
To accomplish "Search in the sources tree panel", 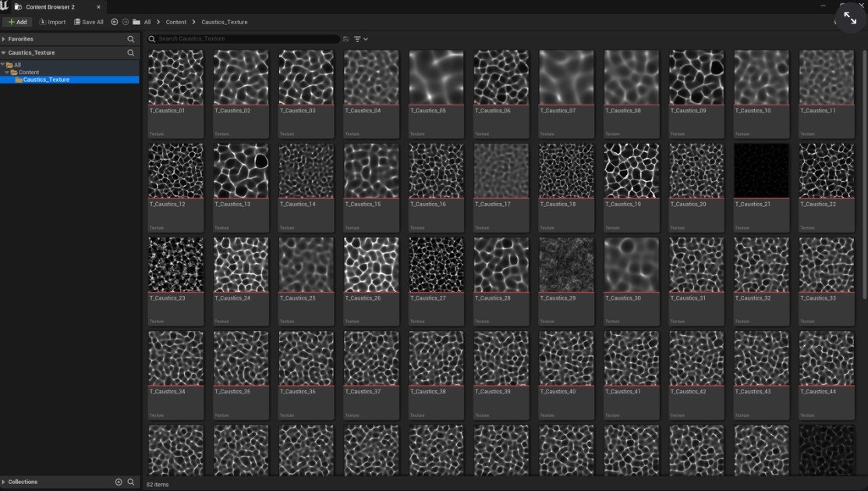I will (x=131, y=52).
